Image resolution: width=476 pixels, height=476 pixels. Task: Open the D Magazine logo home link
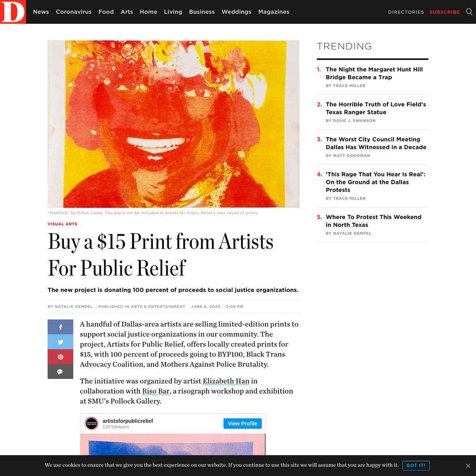pyautogui.click(x=13, y=11)
